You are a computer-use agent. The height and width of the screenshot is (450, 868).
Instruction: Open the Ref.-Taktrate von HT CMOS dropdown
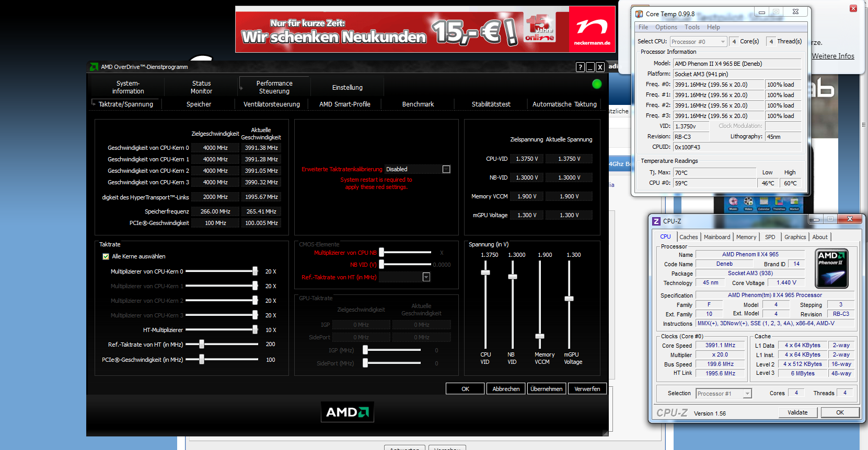[x=426, y=277]
